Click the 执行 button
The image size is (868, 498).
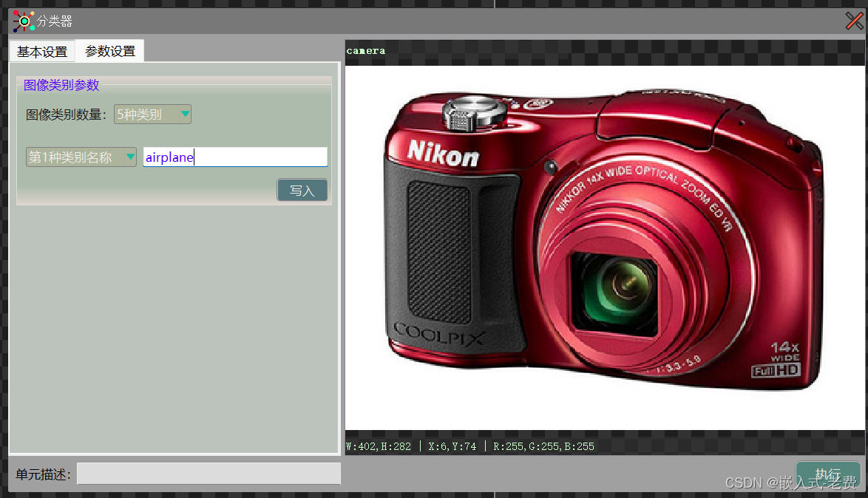pos(828,474)
